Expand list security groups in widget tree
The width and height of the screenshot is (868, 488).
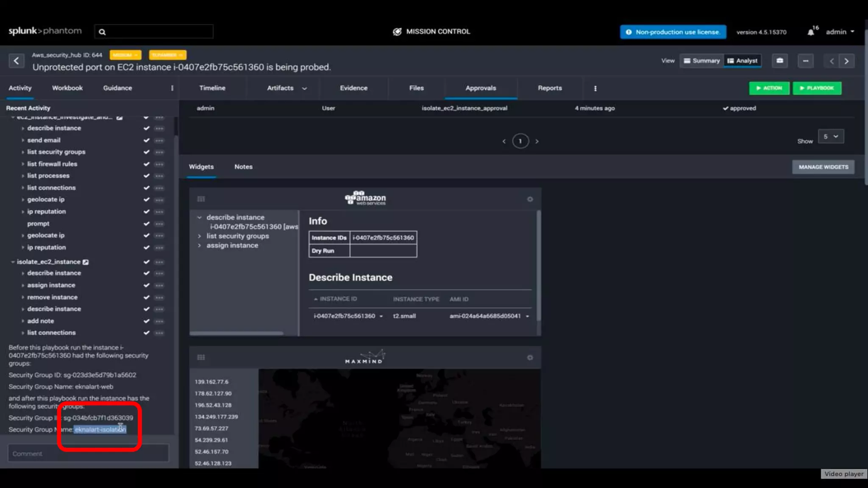(199, 236)
